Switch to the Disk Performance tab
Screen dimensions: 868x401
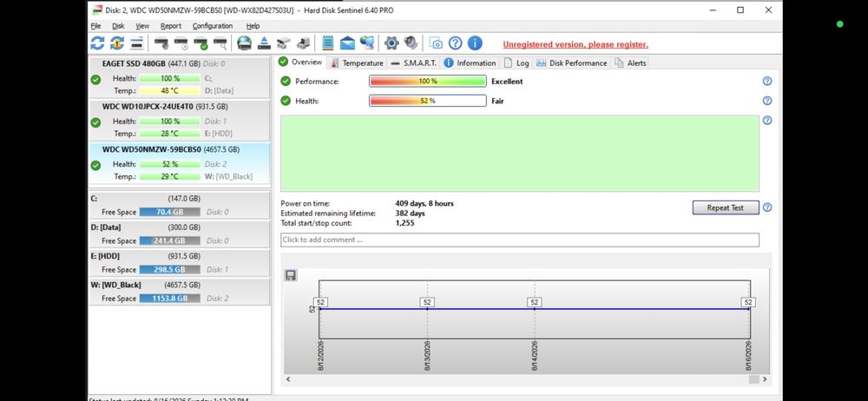pos(571,63)
